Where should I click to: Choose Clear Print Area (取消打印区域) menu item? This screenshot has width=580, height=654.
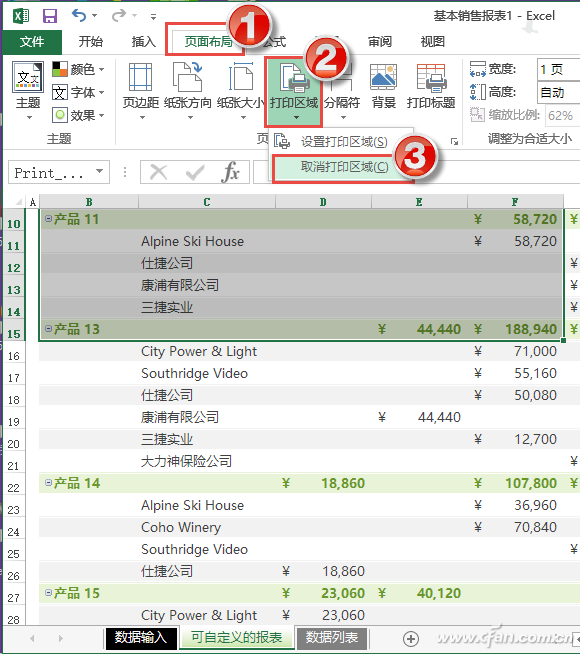click(x=344, y=167)
